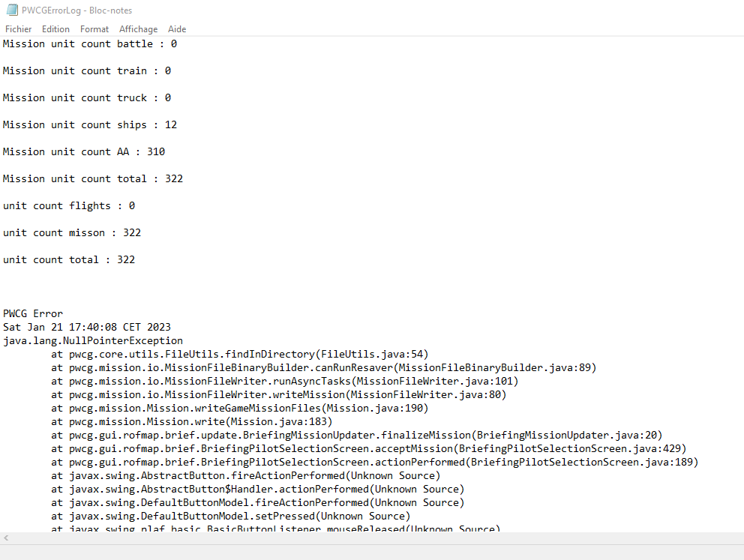The image size is (744, 560).
Task: Click the AbstractButton.fireActionPerformed line
Action: point(246,475)
